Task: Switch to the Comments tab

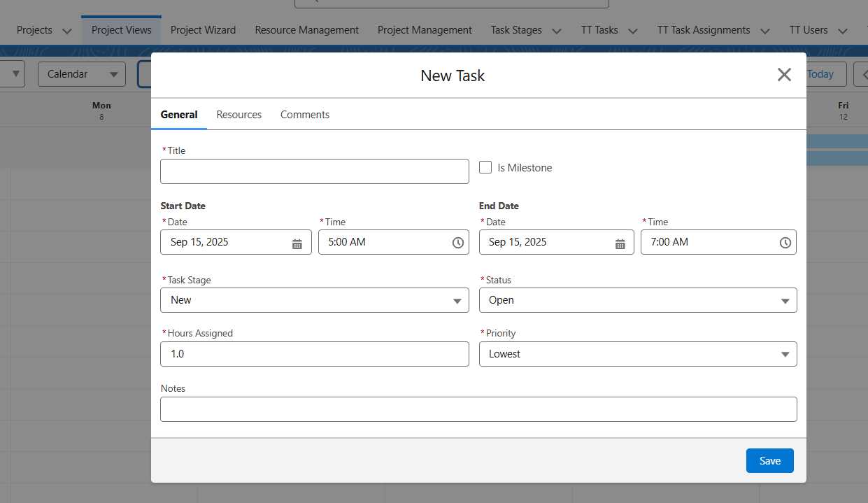Action: [x=305, y=115]
